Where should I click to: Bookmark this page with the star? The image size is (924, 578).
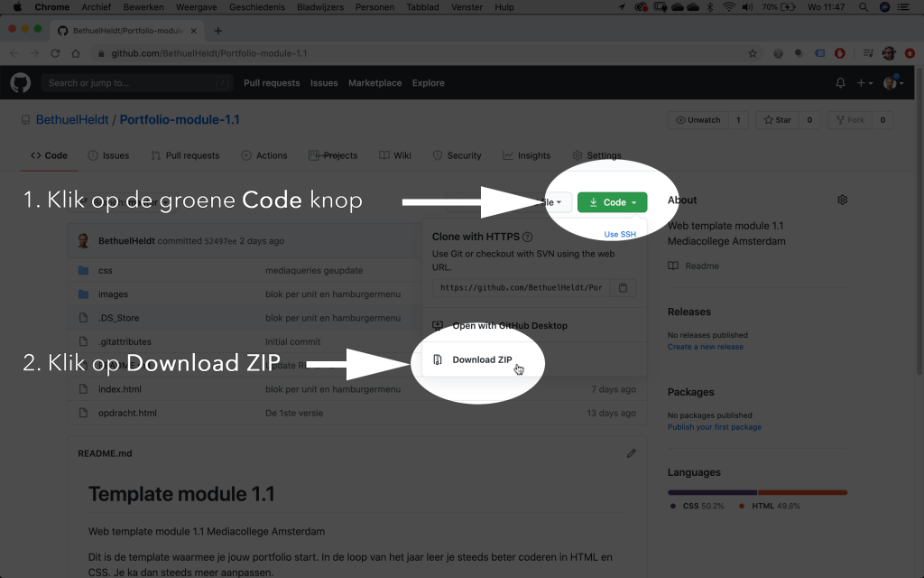(x=753, y=53)
